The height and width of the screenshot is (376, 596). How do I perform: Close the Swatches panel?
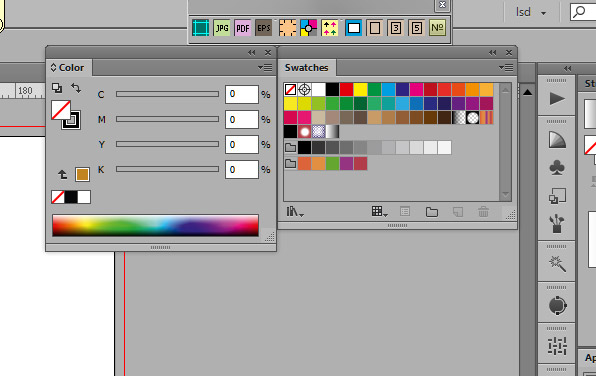coord(509,52)
